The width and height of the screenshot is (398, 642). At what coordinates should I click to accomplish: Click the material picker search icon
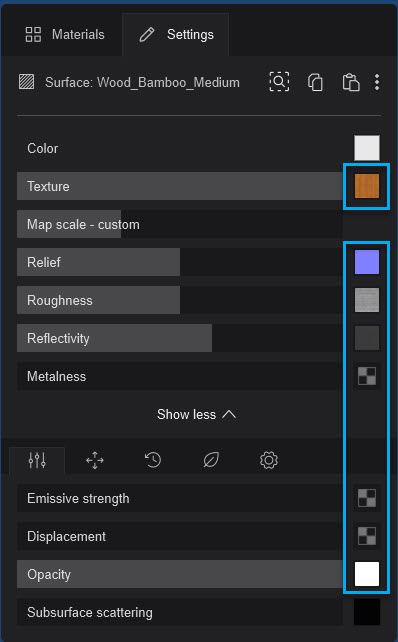279,82
